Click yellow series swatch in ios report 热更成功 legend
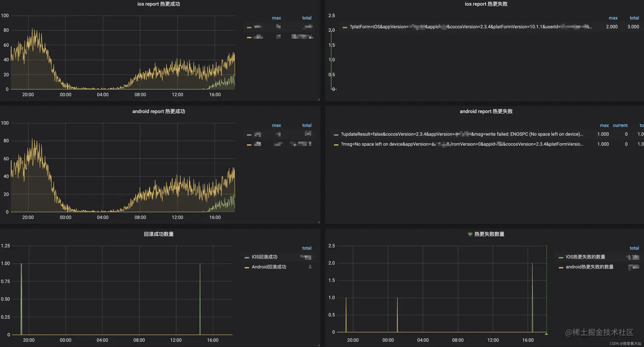The height and width of the screenshot is (347, 644). coord(249,38)
